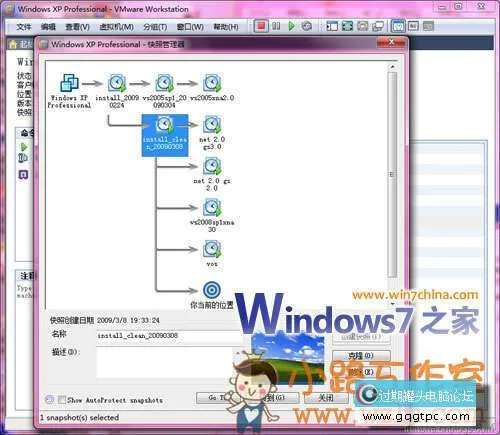
Task: Click the help icon beside AutoProtect checkbox
Action: 49,399
